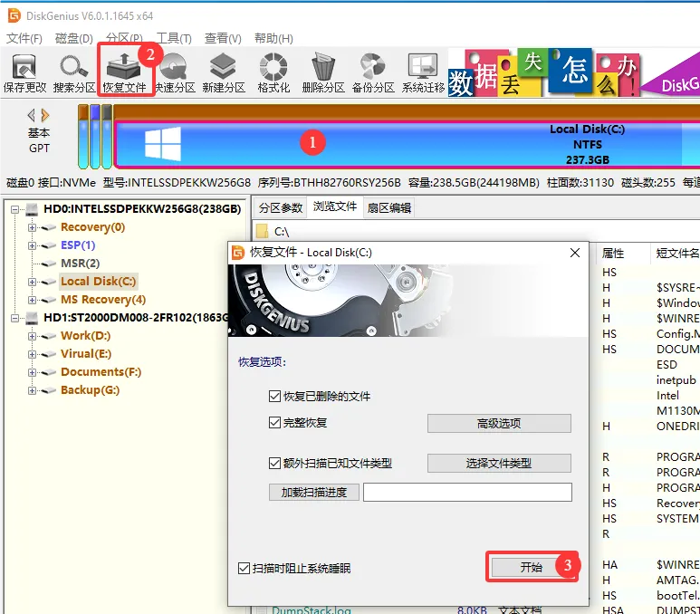
Task: Select Backup(G:) in the disk tree
Action: [91, 389]
